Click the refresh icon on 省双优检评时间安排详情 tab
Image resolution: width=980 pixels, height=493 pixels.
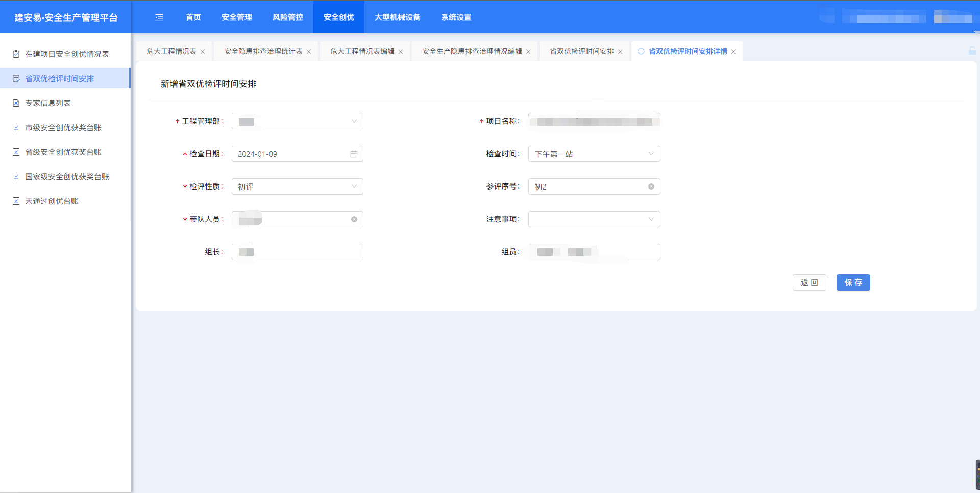point(641,52)
